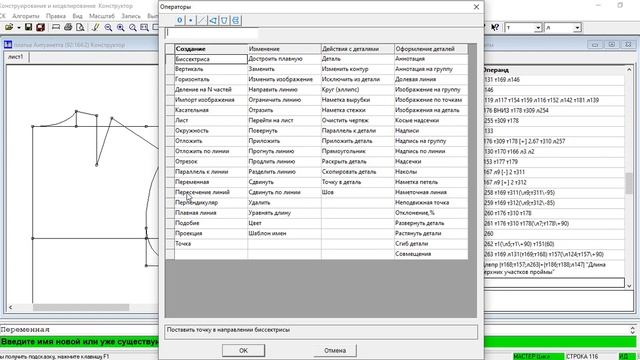
Task: Choose the Окружность operator
Action: (211, 131)
